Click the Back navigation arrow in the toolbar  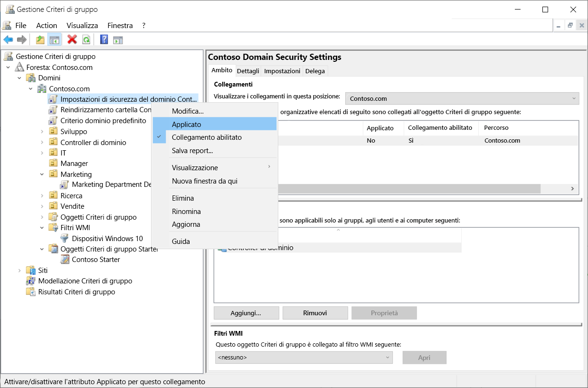click(x=8, y=39)
